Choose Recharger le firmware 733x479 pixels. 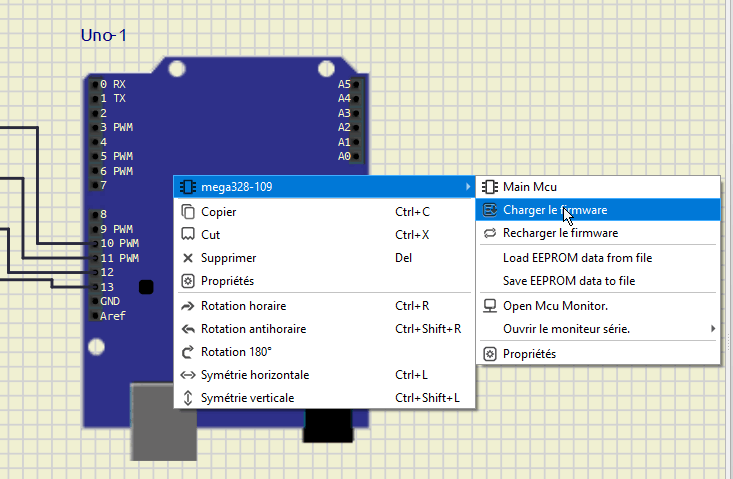point(598,233)
